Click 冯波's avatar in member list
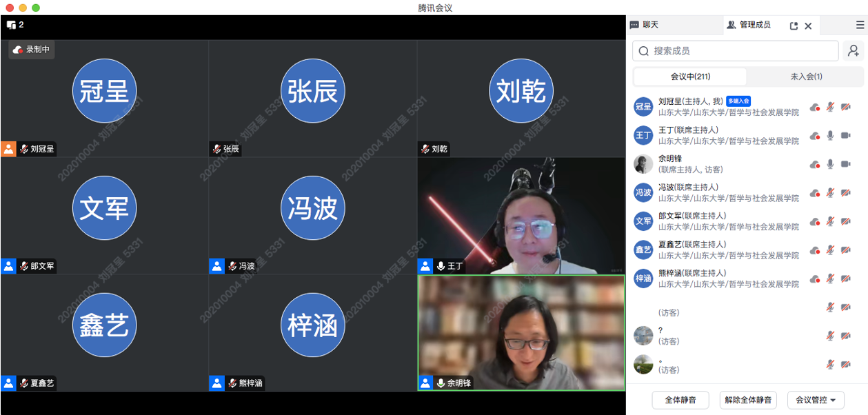Screen dimensions: 868x415 coord(643,192)
